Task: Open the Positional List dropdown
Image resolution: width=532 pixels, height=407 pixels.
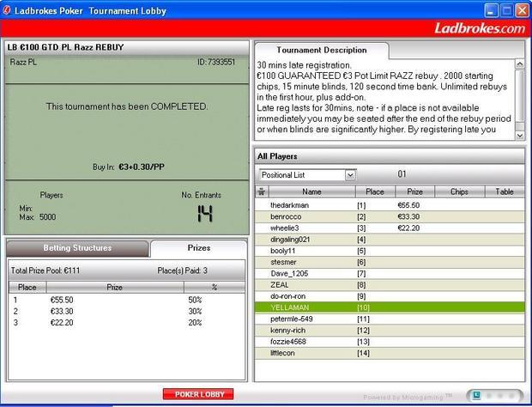Action: pos(308,175)
